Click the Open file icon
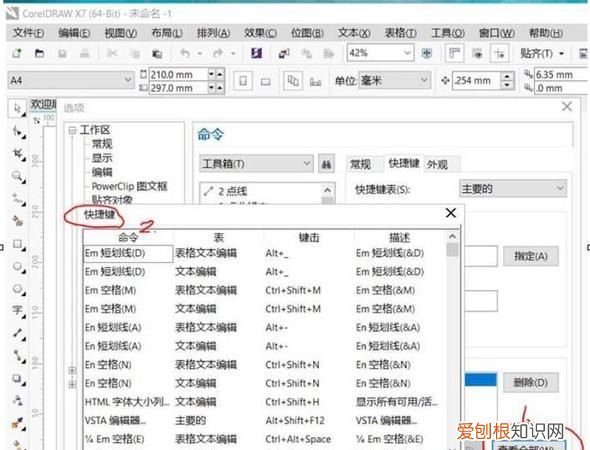 tap(39, 53)
